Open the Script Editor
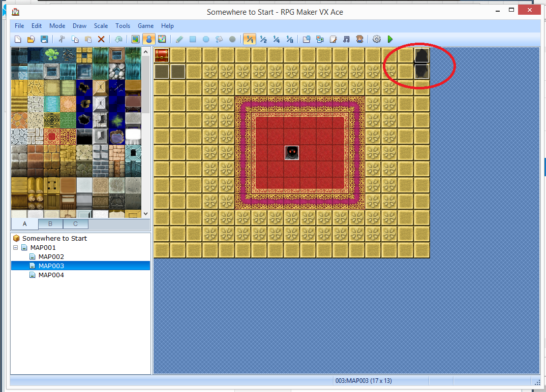Screen dimensions: 546x392 tap(333, 39)
